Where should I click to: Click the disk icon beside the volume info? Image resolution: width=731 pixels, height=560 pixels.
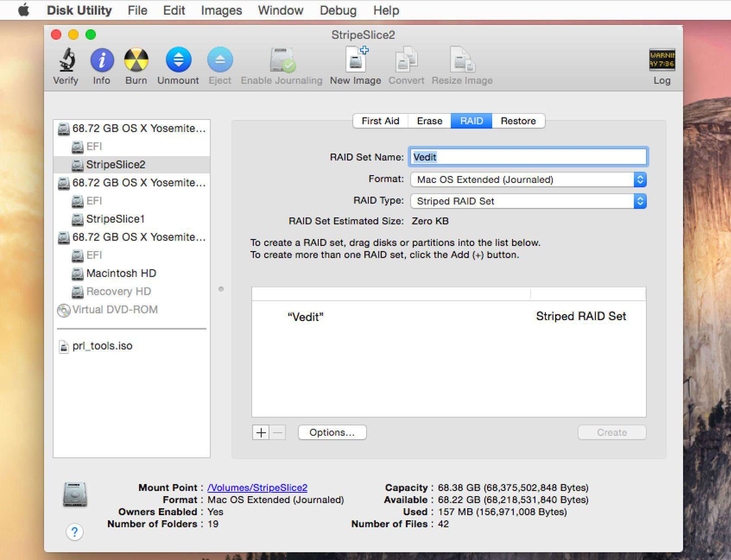[75, 494]
